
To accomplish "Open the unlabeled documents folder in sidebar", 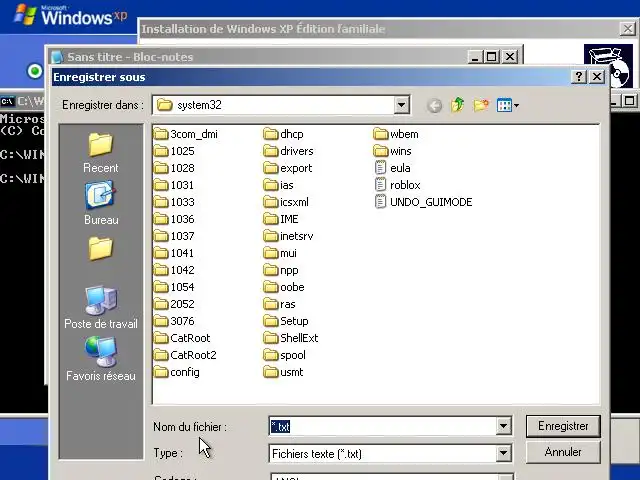I will pyautogui.click(x=100, y=249).
